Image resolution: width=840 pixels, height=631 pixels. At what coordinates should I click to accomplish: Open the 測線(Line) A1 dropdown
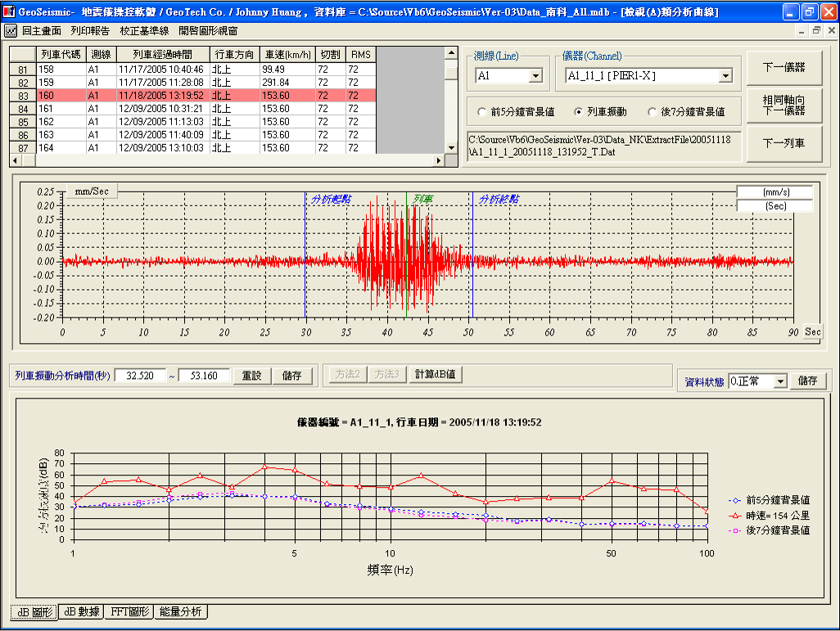click(536, 76)
